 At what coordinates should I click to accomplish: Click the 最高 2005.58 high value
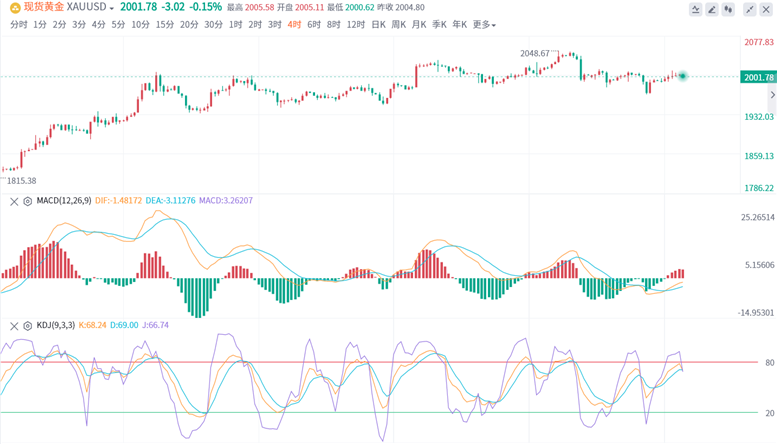pyautogui.click(x=251, y=7)
